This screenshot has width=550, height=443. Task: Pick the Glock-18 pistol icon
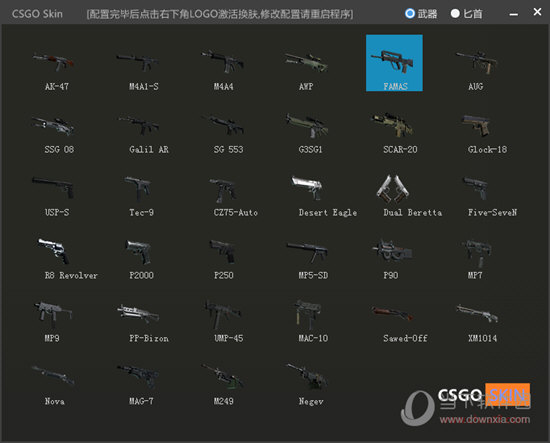(476, 126)
